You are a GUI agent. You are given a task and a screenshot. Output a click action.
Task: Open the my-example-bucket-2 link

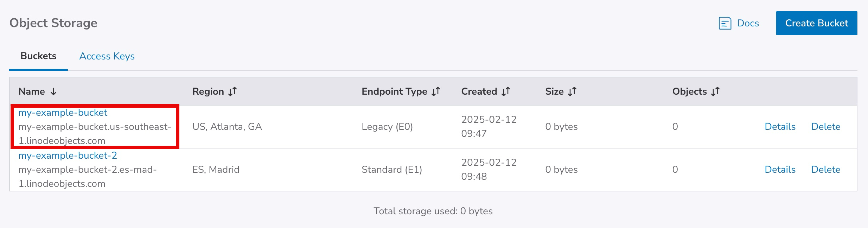click(x=68, y=156)
